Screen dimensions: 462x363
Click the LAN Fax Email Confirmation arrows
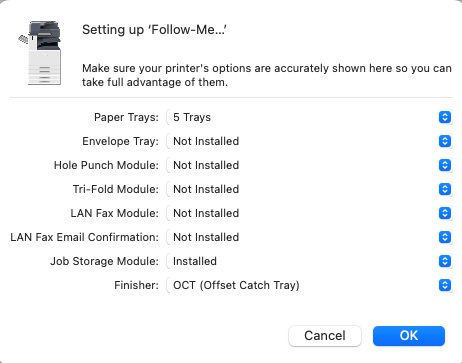pyautogui.click(x=445, y=237)
